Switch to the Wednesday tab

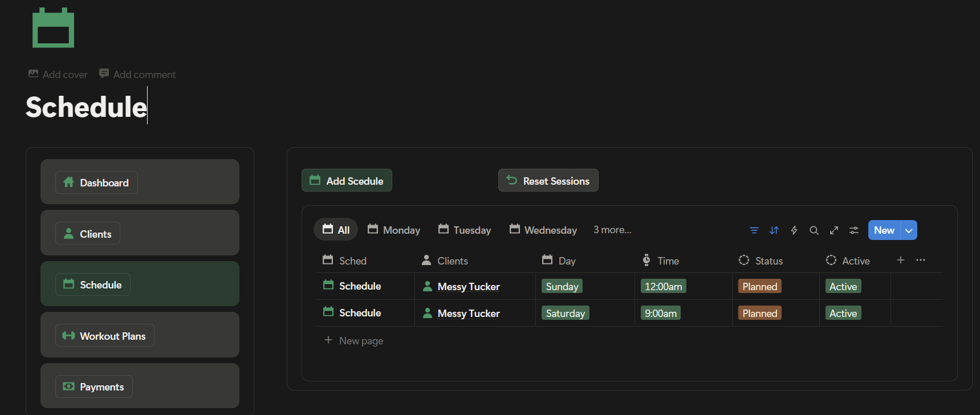pyautogui.click(x=543, y=230)
